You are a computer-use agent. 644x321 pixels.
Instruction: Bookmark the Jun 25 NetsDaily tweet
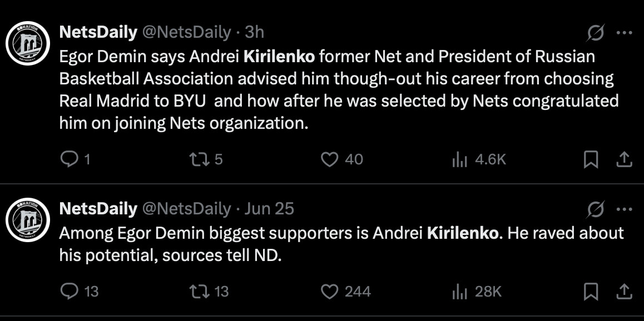click(x=591, y=292)
